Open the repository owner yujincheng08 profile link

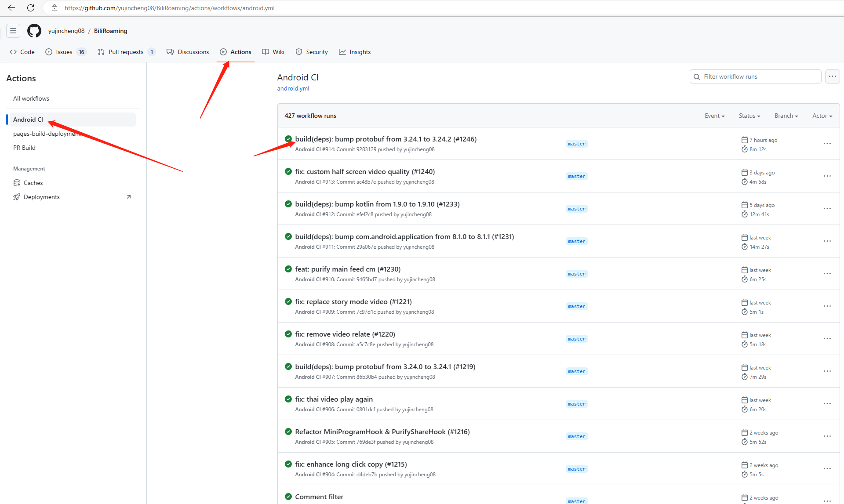point(66,31)
